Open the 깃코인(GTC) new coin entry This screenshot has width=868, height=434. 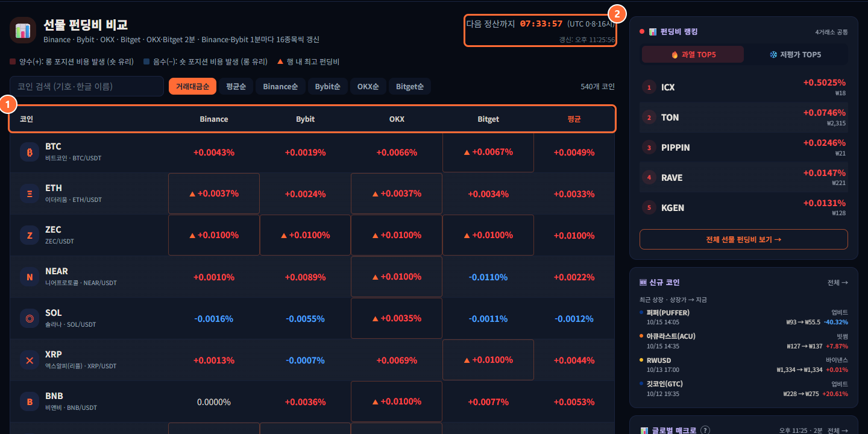click(x=744, y=389)
